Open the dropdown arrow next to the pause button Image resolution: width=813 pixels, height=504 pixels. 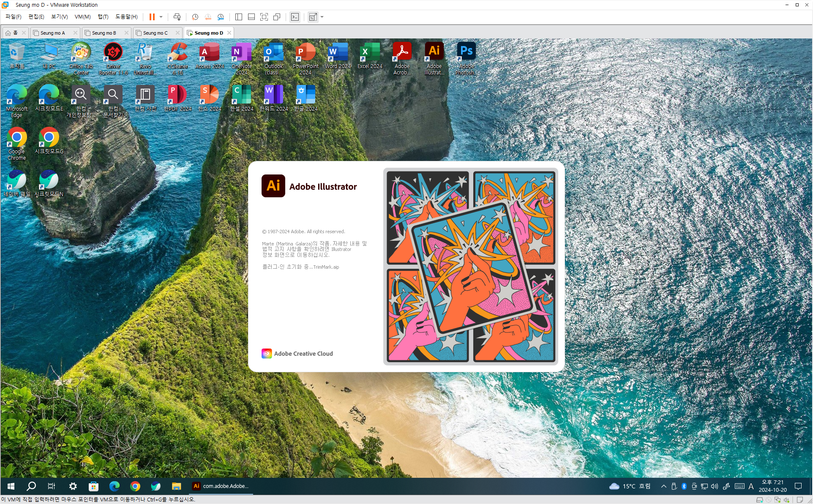(x=161, y=17)
